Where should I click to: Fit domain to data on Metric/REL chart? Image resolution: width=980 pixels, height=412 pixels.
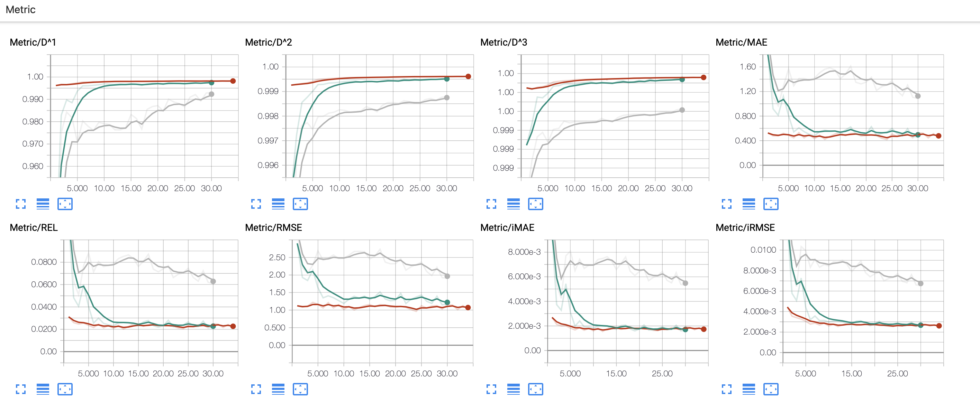point(65,389)
